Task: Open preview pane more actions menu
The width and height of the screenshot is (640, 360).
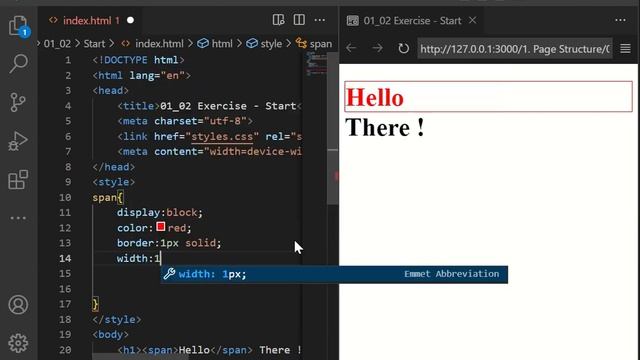Action: click(620, 20)
